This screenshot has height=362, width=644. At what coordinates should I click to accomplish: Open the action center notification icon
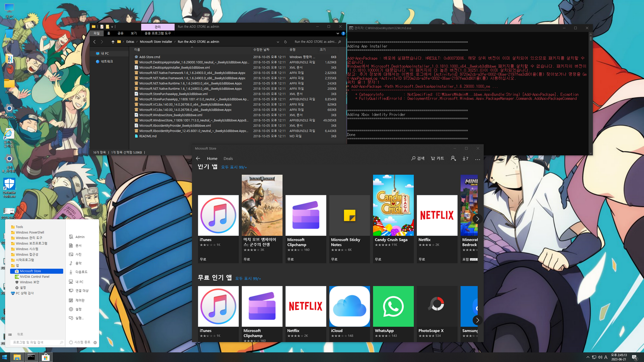point(634,357)
